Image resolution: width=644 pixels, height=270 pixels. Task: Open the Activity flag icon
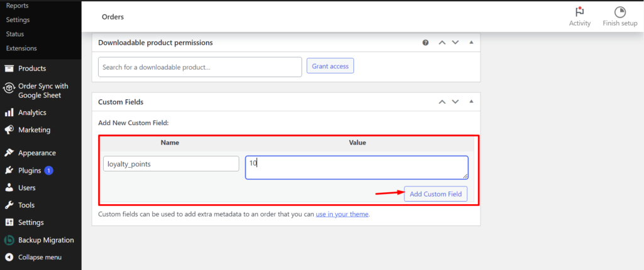click(579, 11)
